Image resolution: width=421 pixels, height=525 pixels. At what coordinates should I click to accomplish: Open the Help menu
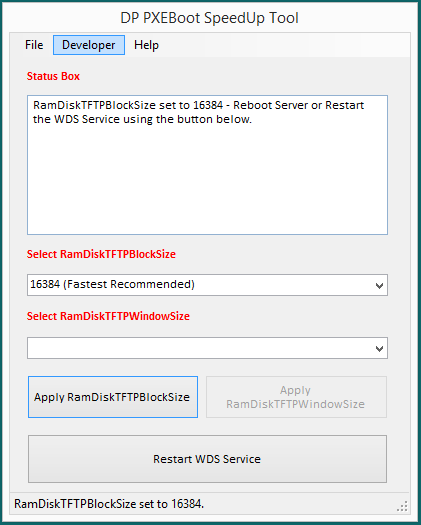146,45
